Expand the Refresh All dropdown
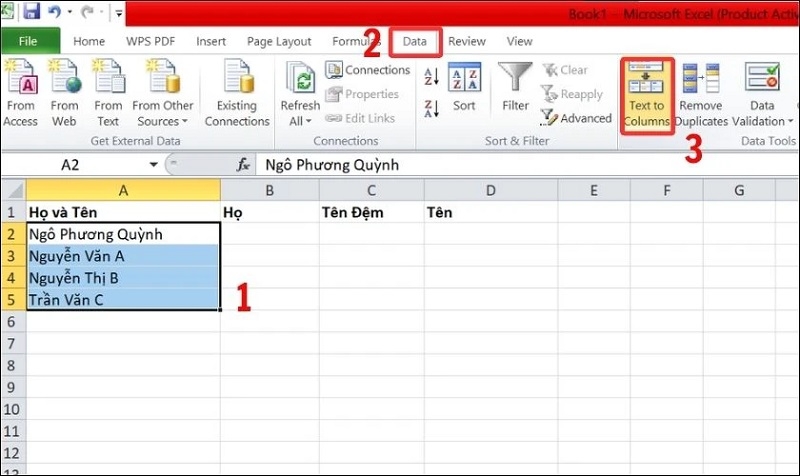800x476 pixels. coord(300,121)
